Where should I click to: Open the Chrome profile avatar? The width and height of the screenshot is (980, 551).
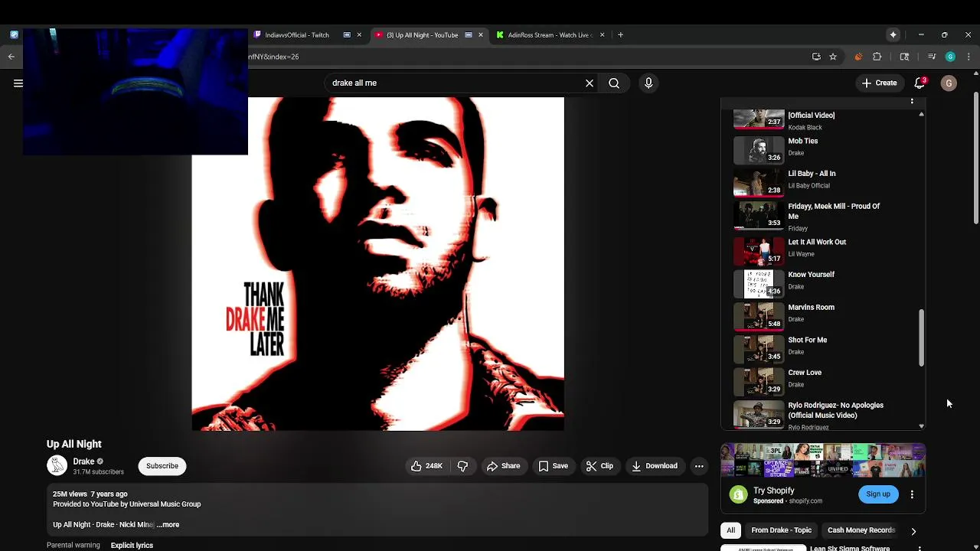point(950,57)
